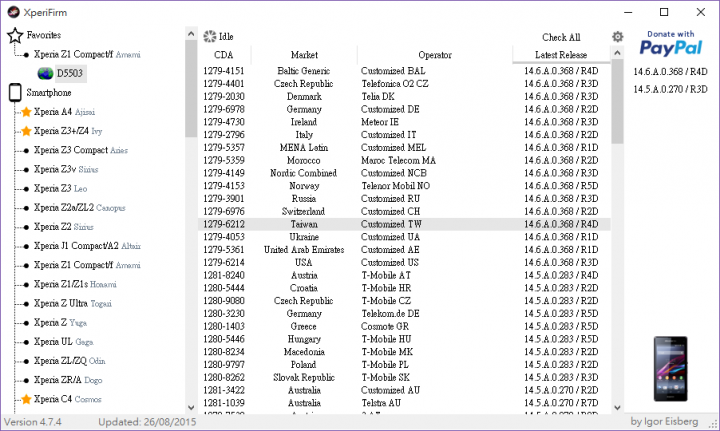Select the Customized AU row
This screenshot has height=431, width=720.
tap(404, 390)
